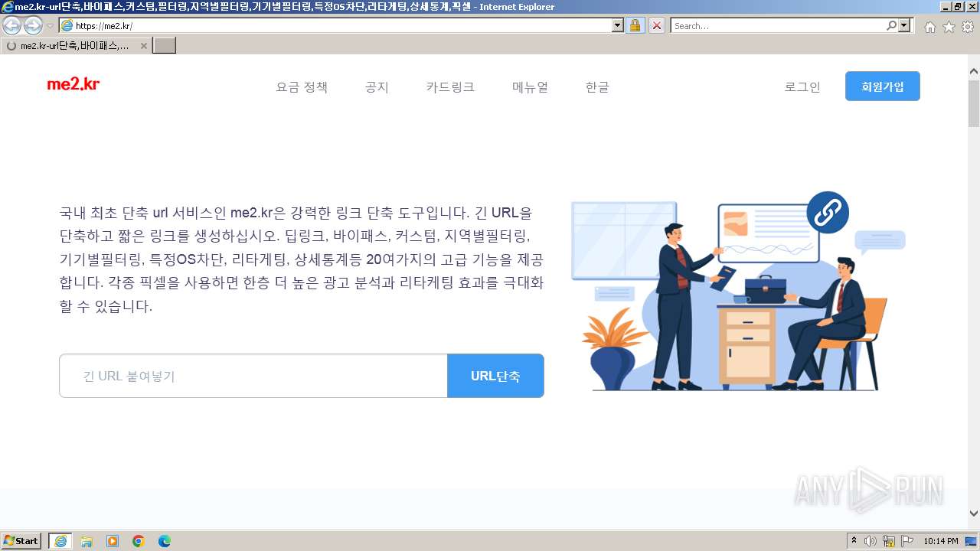Screen dimensions: 980x551
Task: Click the Internet Explorer taskbar icon
Action: pos(60,541)
